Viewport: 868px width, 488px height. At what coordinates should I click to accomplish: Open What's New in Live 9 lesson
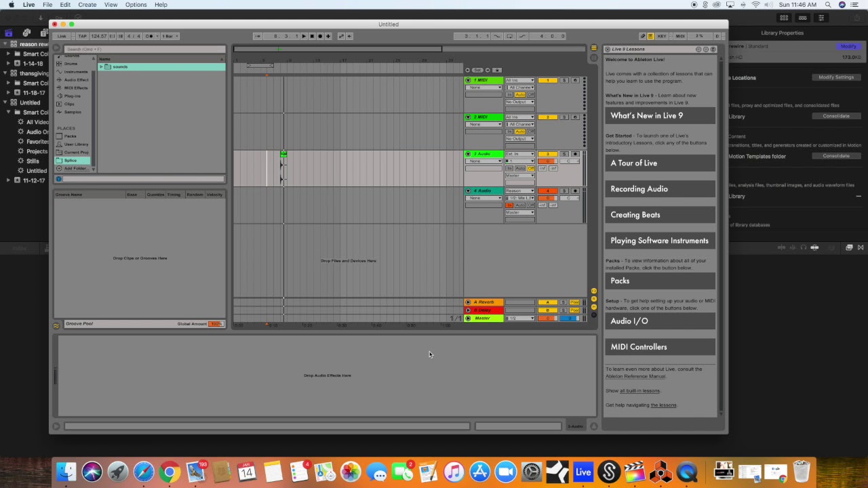tap(660, 116)
